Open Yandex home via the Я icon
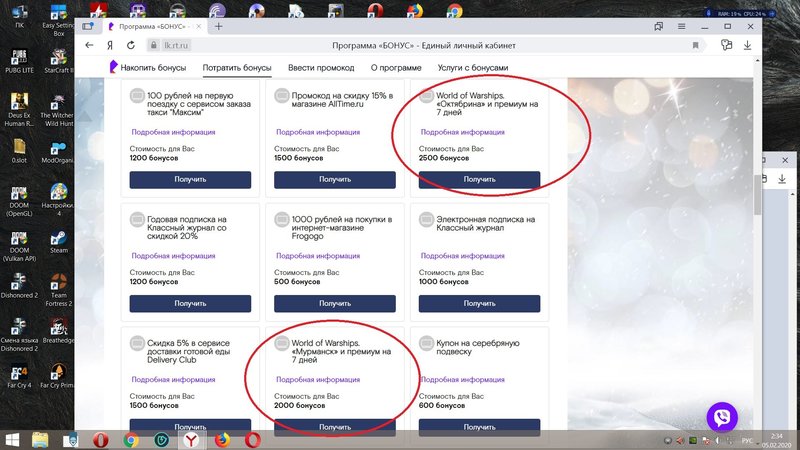The image size is (800, 450). (110, 45)
